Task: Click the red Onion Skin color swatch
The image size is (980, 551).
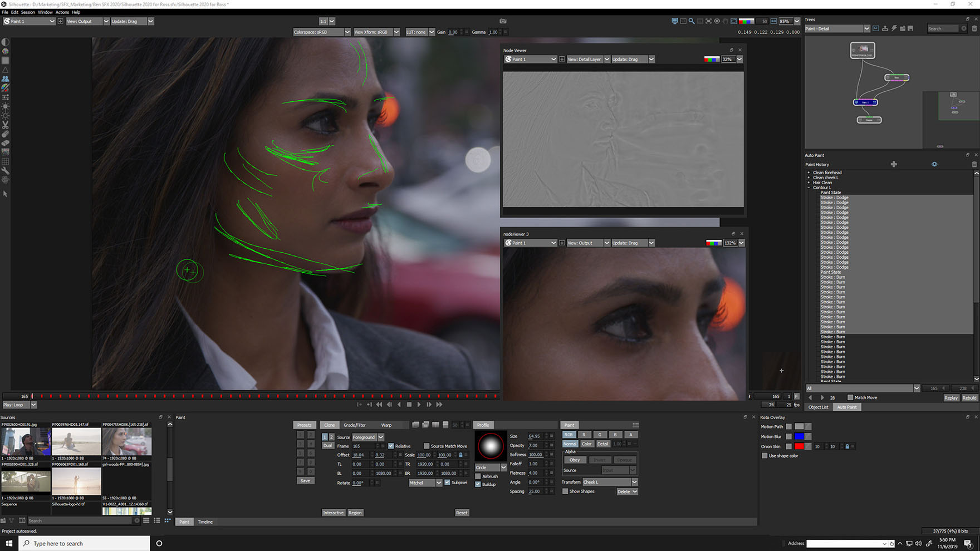Action: [x=799, y=446]
